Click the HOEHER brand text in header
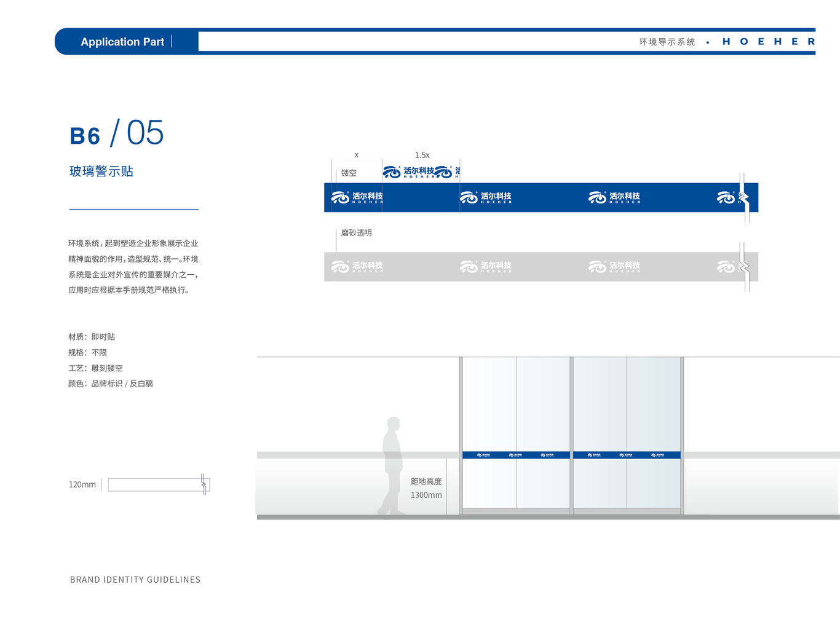Viewport: 840px width, 619px height. point(769,42)
